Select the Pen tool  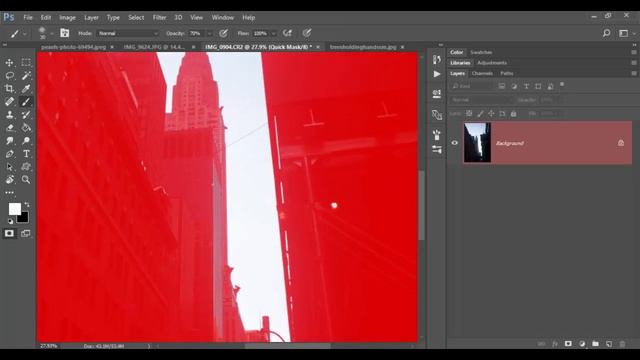pyautogui.click(x=9, y=154)
